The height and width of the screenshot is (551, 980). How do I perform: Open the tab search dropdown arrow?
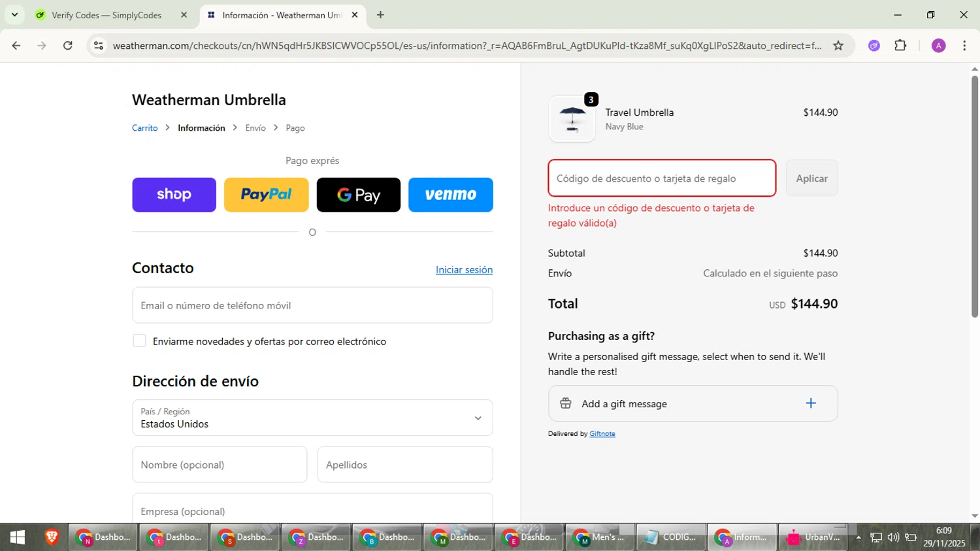14,14
